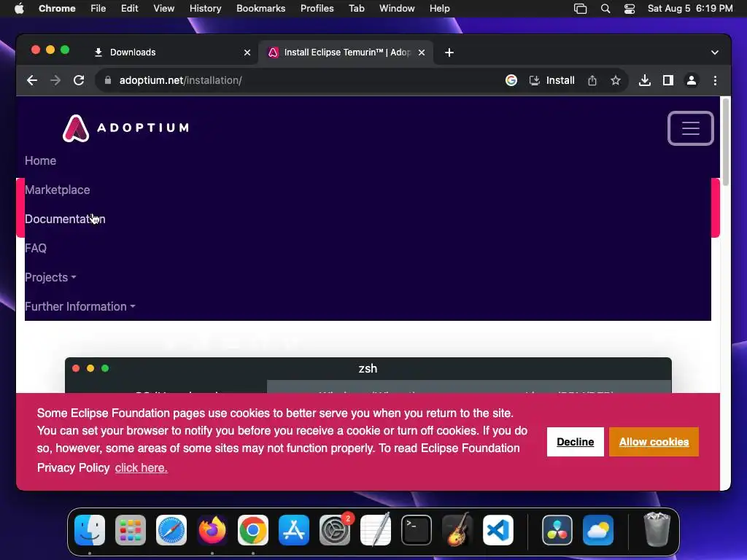Open App Store from the Dock

[x=294, y=530]
